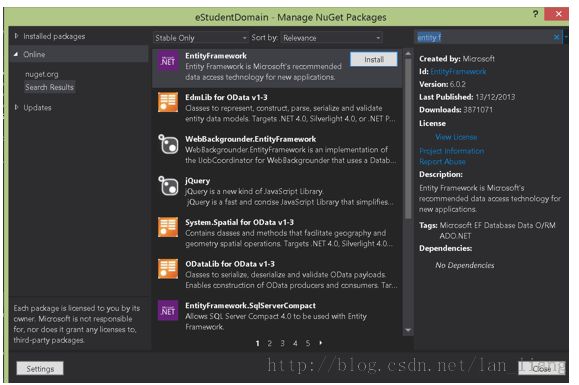Click the scrollbar down arrow in package list
579x385 pixels.
click(408, 330)
